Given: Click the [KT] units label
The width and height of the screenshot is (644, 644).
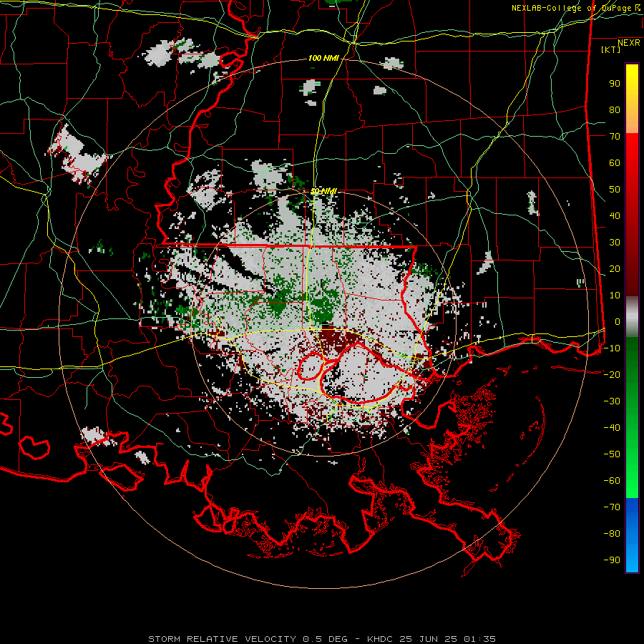Looking at the screenshot, I should pos(611,49).
